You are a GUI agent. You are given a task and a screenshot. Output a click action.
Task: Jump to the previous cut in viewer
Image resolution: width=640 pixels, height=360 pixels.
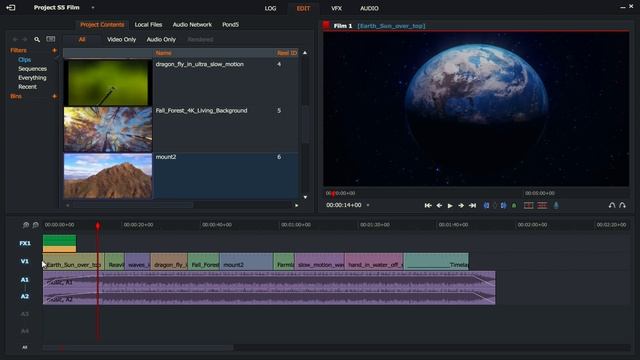click(x=428, y=205)
